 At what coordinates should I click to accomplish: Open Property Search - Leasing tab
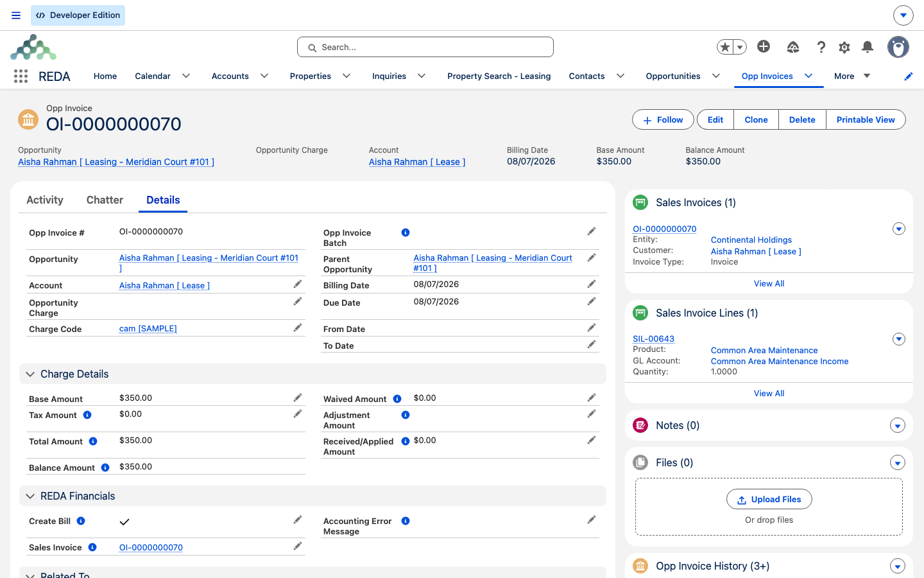pyautogui.click(x=499, y=76)
